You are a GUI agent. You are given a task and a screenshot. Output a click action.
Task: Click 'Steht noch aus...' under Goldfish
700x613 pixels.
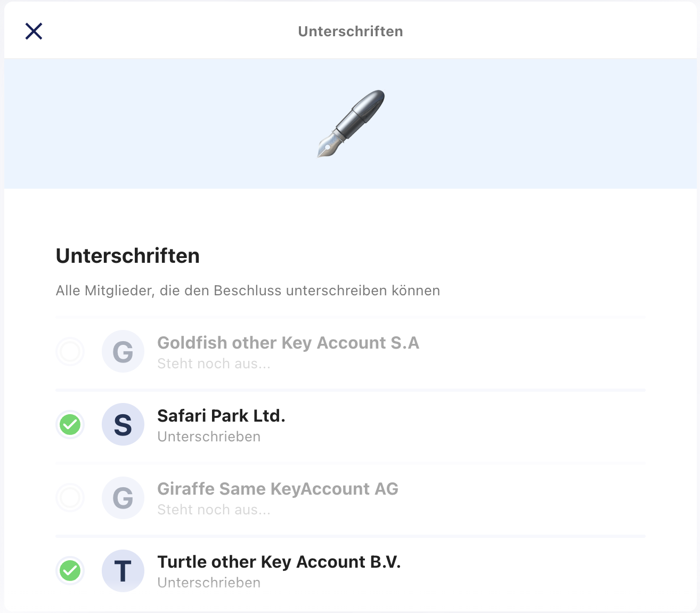214,364
